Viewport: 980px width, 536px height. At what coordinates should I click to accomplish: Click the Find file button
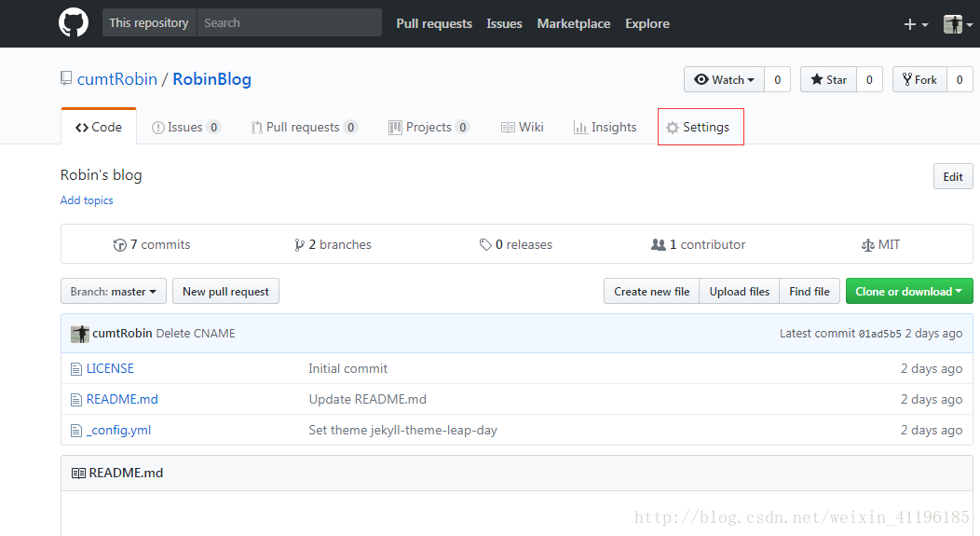pyautogui.click(x=810, y=291)
